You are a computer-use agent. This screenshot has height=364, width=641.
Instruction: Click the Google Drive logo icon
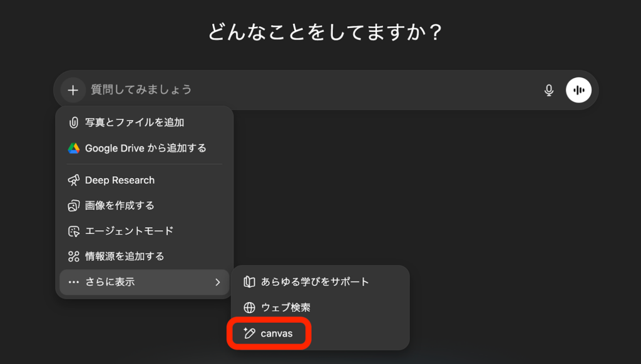(x=74, y=148)
